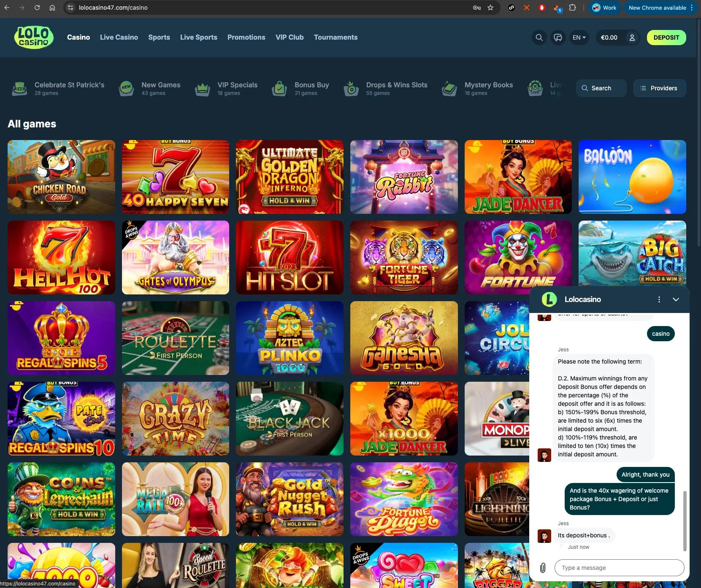Open the Chrome Work profile chip
701x588 pixels.
pos(604,8)
